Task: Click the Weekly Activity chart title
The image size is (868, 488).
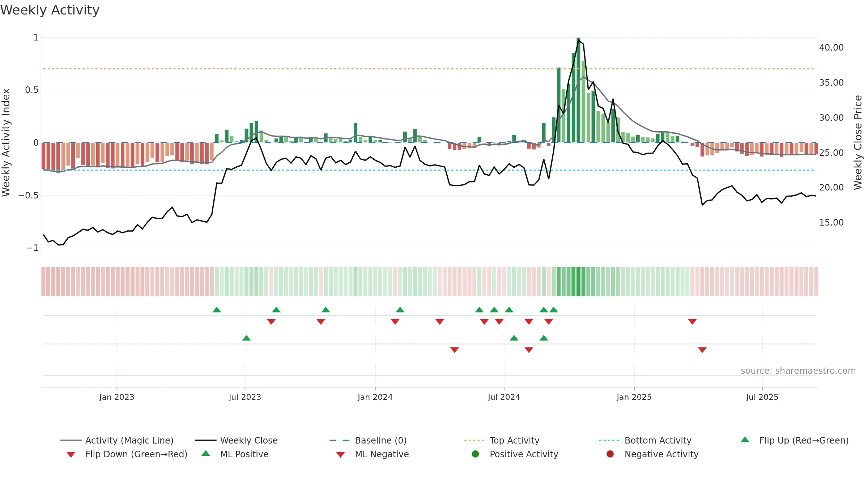Action: coord(50,10)
